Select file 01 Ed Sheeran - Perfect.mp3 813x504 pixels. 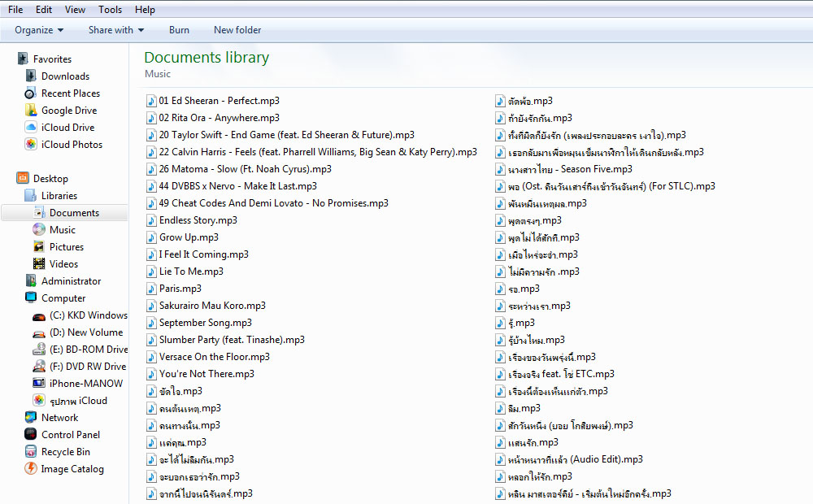(213, 101)
